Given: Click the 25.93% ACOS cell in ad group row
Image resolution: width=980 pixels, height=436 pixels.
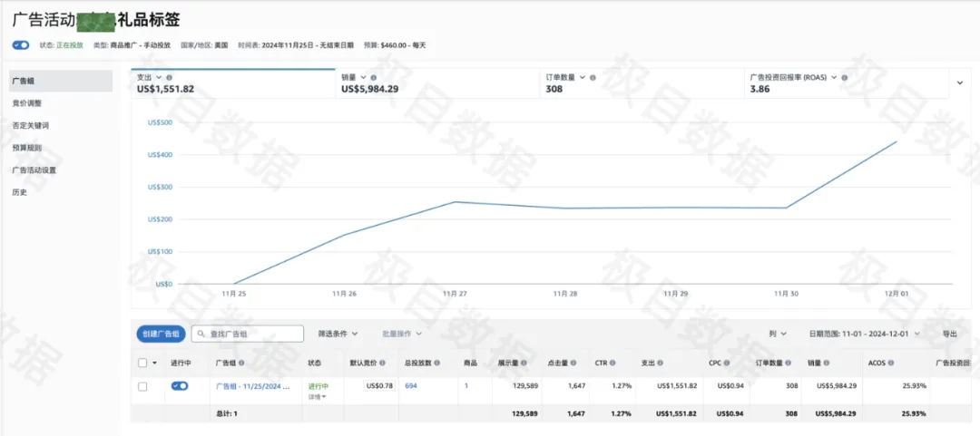Looking at the screenshot, I should [x=915, y=386].
